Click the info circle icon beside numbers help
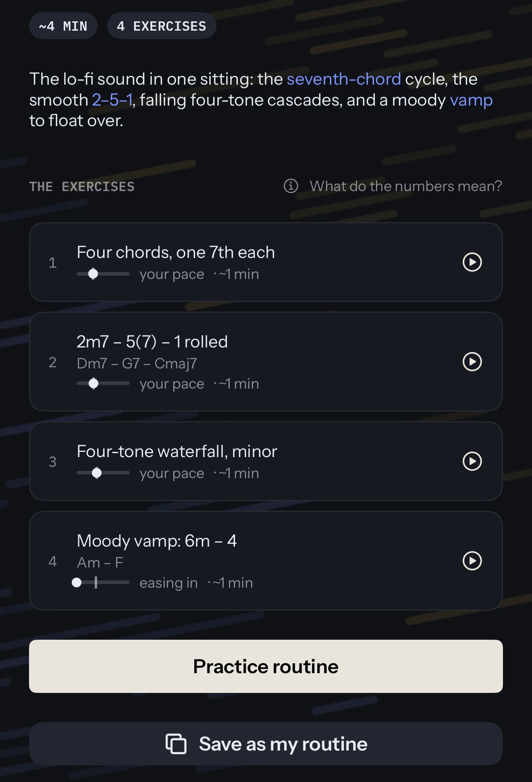Viewport: 532px width, 782px height. click(291, 186)
